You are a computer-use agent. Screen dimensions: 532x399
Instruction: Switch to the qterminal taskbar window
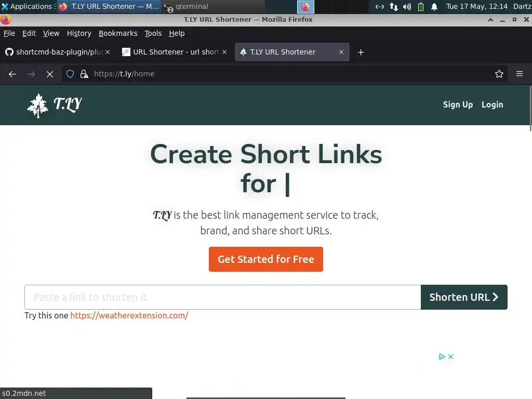coord(212,6)
